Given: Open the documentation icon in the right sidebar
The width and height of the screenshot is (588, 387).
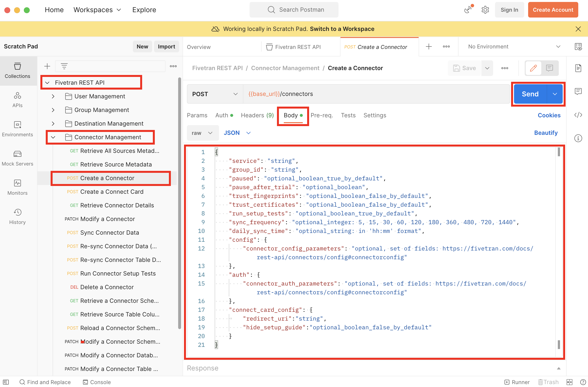Looking at the screenshot, I should tap(578, 68).
